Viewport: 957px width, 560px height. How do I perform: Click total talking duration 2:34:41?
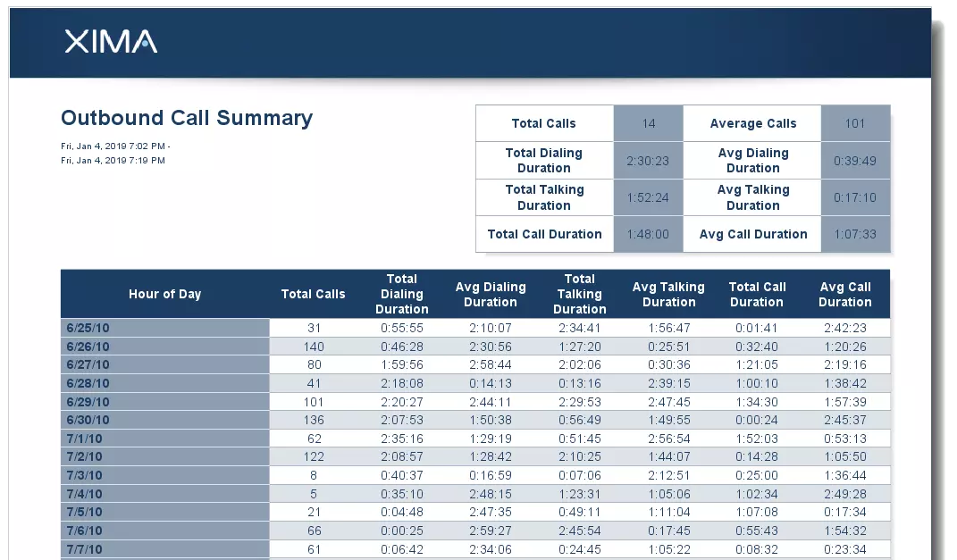pyautogui.click(x=580, y=328)
